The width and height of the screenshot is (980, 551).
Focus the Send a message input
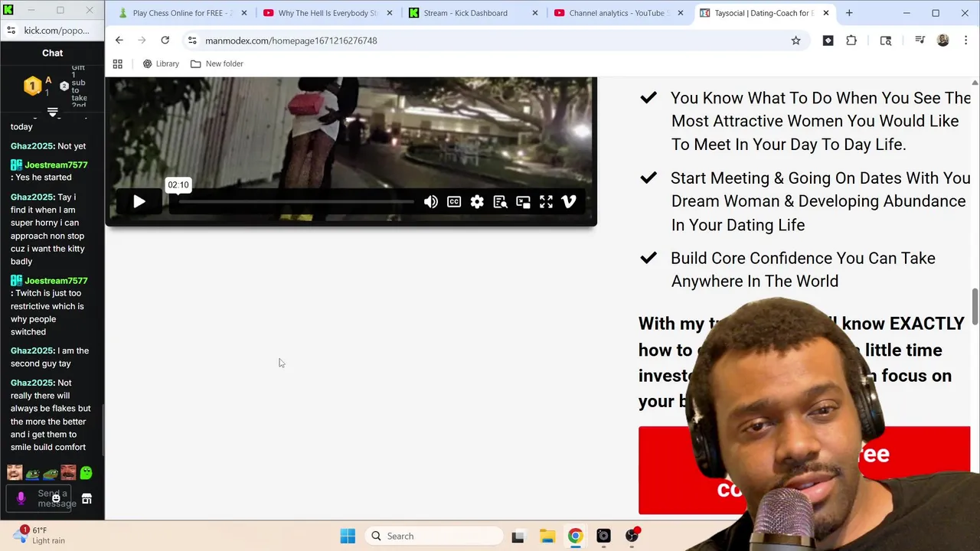(39, 498)
